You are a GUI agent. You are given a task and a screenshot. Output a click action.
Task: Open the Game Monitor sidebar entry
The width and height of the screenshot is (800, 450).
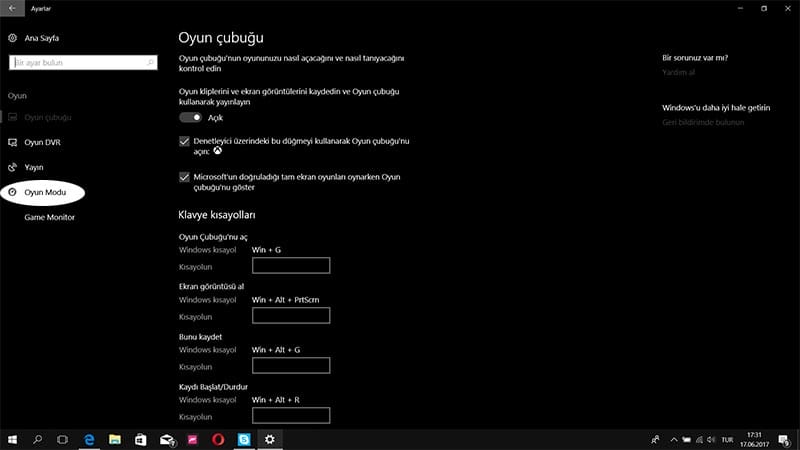click(x=49, y=217)
